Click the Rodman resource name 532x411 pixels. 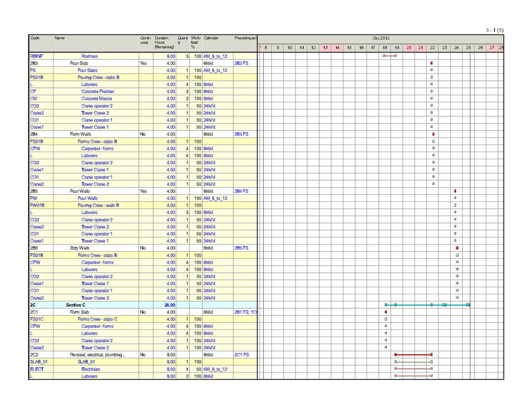[89, 57]
